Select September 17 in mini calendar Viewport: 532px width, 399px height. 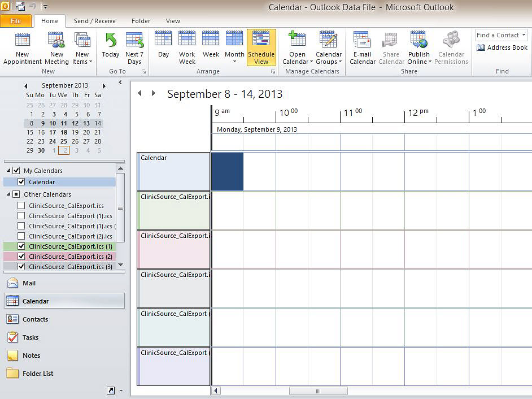(53, 132)
